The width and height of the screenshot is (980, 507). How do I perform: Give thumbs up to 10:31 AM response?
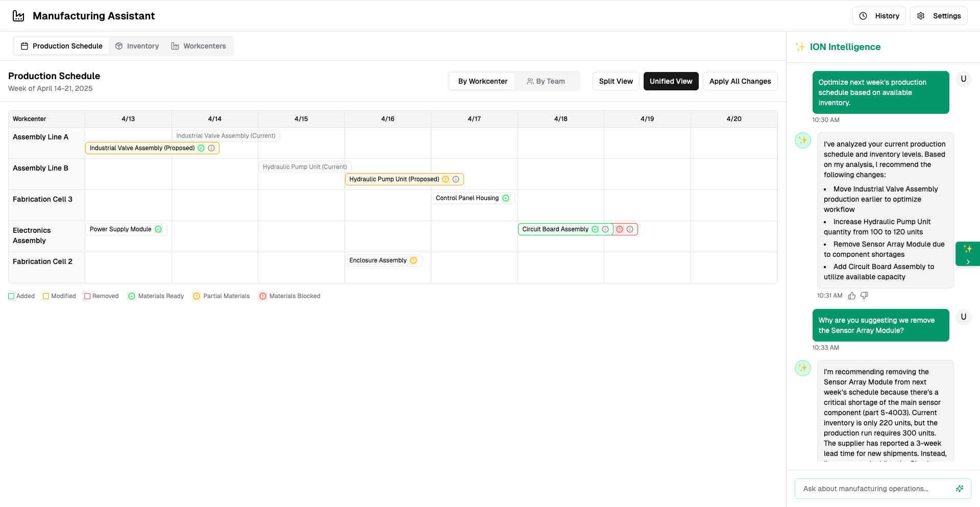[x=852, y=296]
